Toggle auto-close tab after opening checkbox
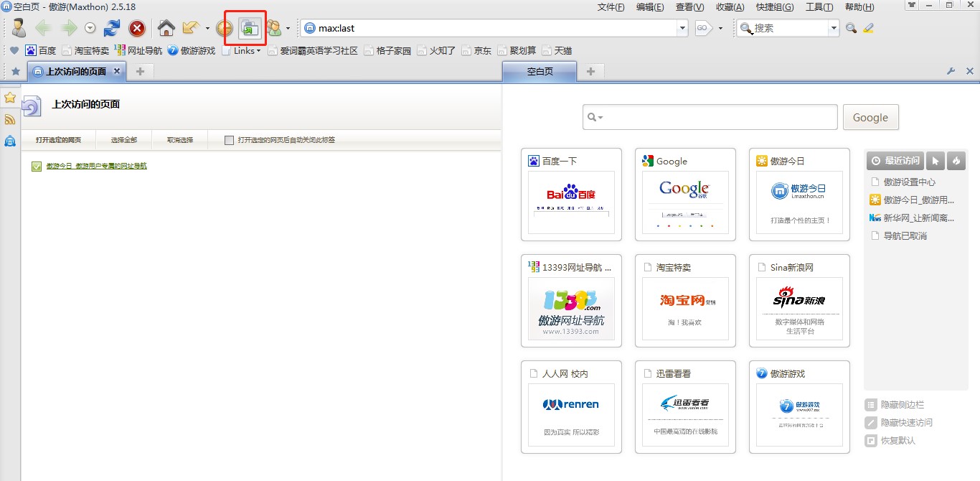980x481 pixels. [x=229, y=140]
